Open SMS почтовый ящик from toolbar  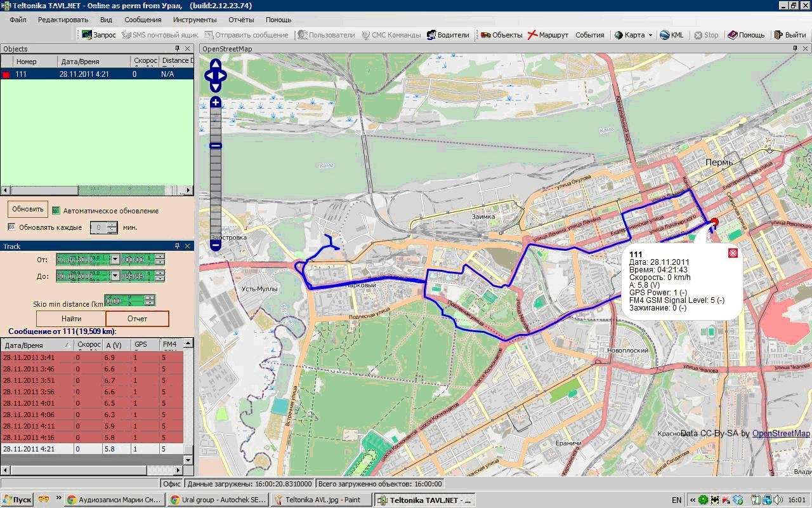(160, 35)
